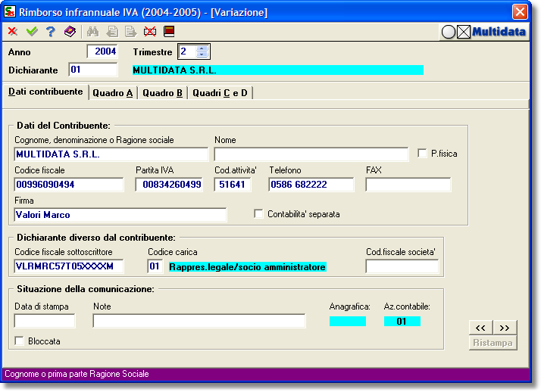Click the crossed-out record delete icon
The width and height of the screenshot is (541, 392).
point(150,31)
